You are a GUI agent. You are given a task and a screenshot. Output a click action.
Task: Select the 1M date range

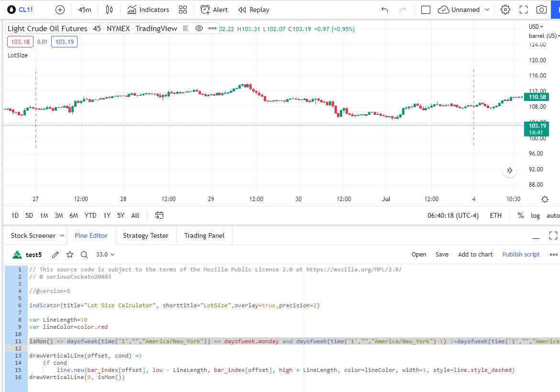tap(44, 215)
